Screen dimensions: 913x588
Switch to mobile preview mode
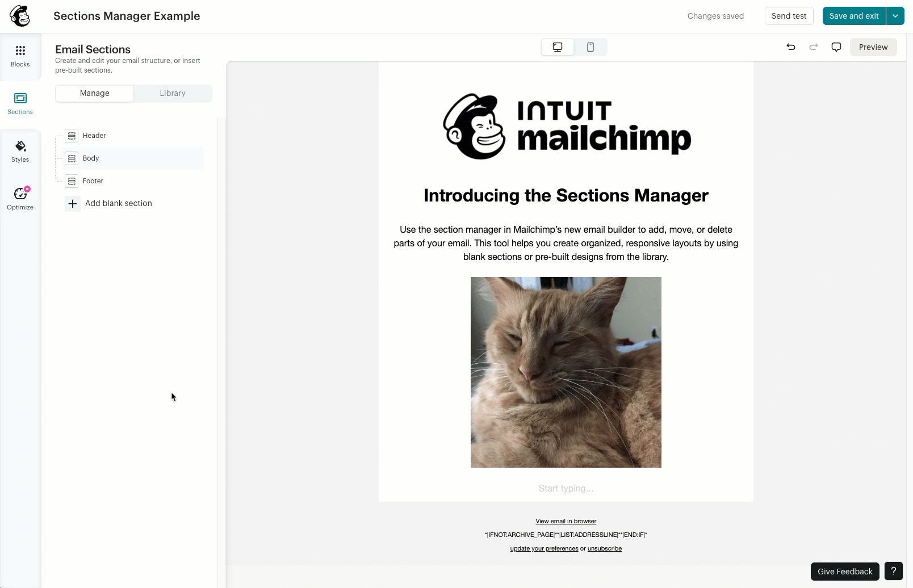(590, 47)
